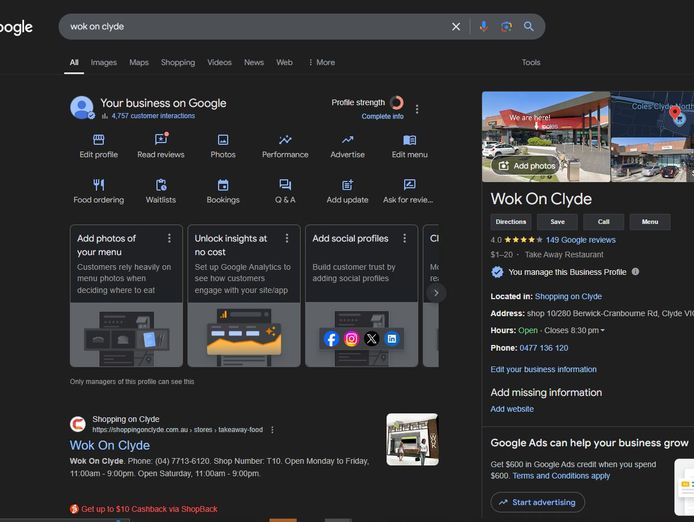Open the Wok On Clyde search result title
694x522 pixels.
(110, 445)
